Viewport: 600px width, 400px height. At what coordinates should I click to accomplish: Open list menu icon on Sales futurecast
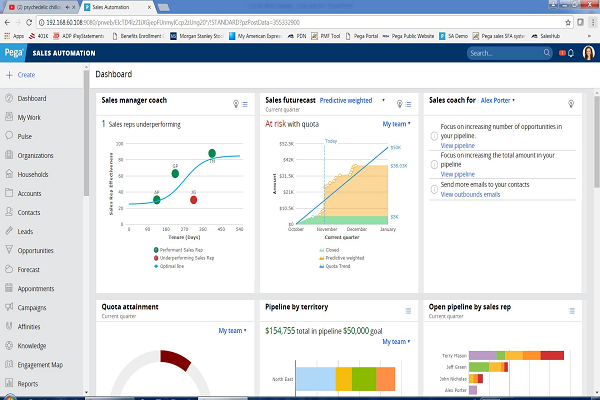[x=410, y=103]
